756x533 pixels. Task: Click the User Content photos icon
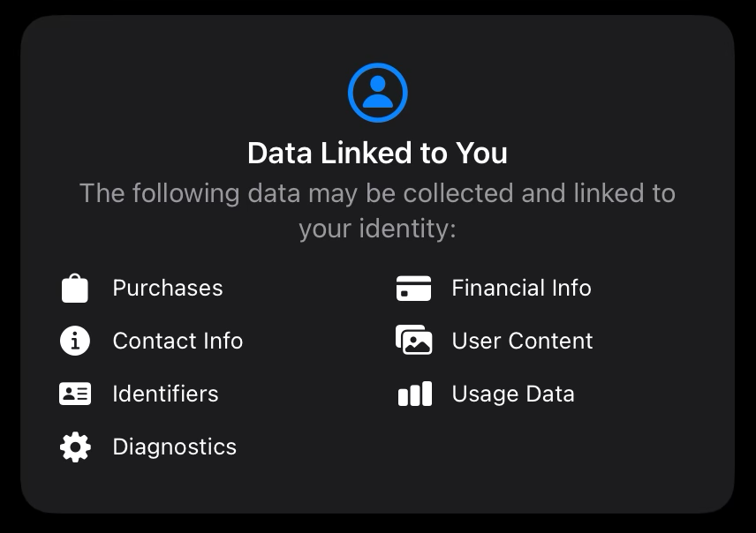(413, 341)
